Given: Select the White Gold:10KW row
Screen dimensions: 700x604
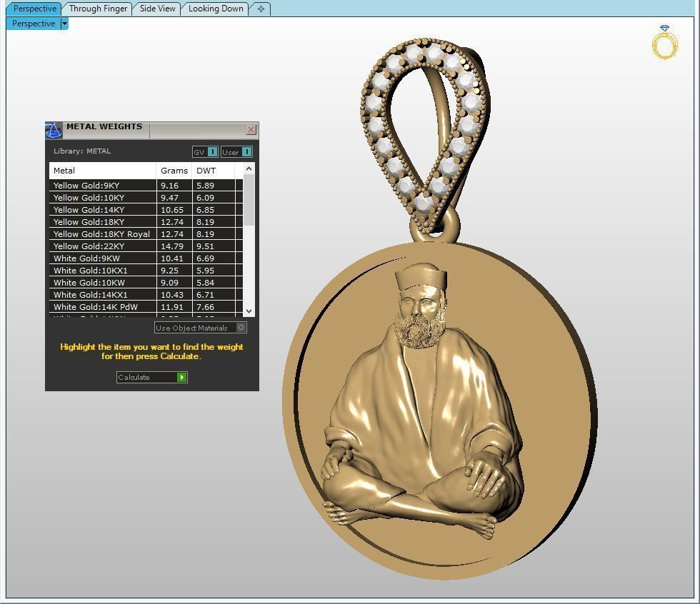Looking at the screenshot, I should [146, 283].
